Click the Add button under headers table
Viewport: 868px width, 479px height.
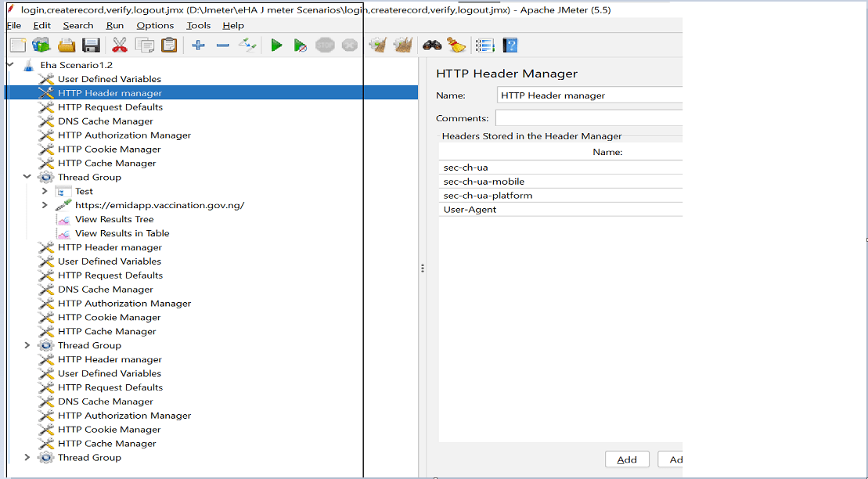coord(626,459)
